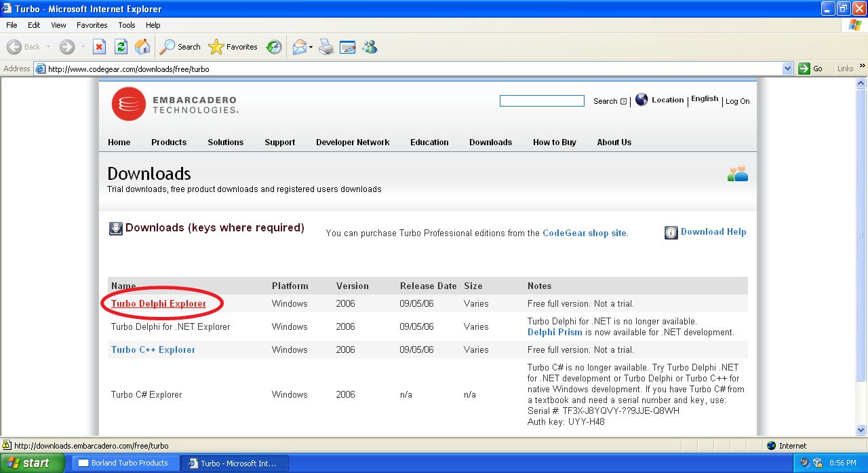This screenshot has height=473, width=868.
Task: Click in the site search input field
Action: pos(542,101)
